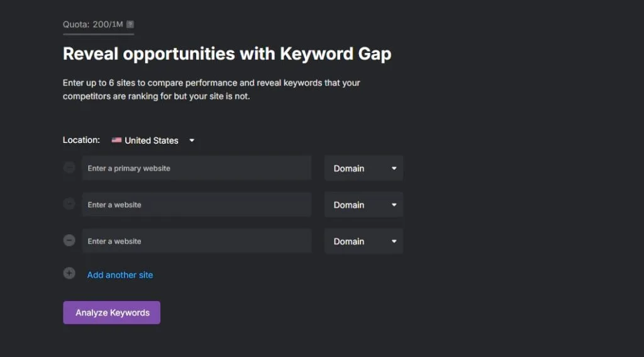Viewport: 644px width, 357px height.
Task: Open the United States location dropdown
Action: click(x=153, y=140)
